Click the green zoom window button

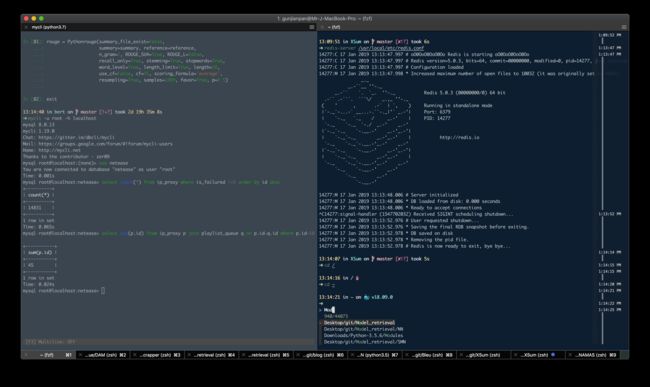point(41,19)
